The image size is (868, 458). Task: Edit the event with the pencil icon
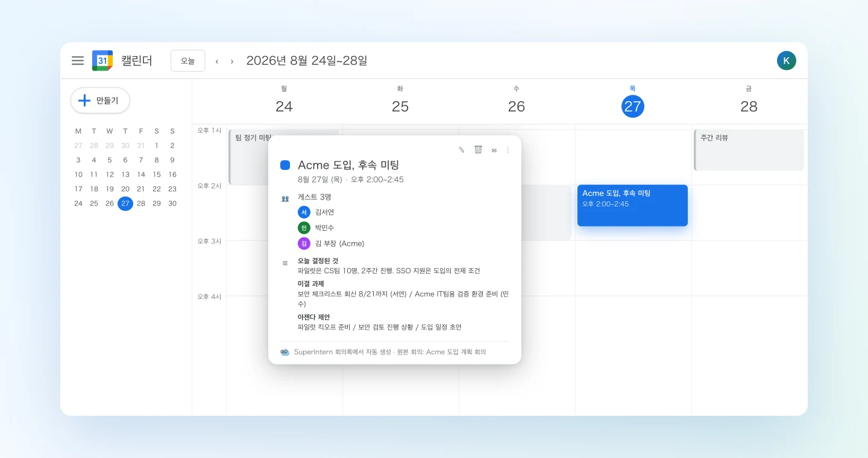tap(462, 150)
